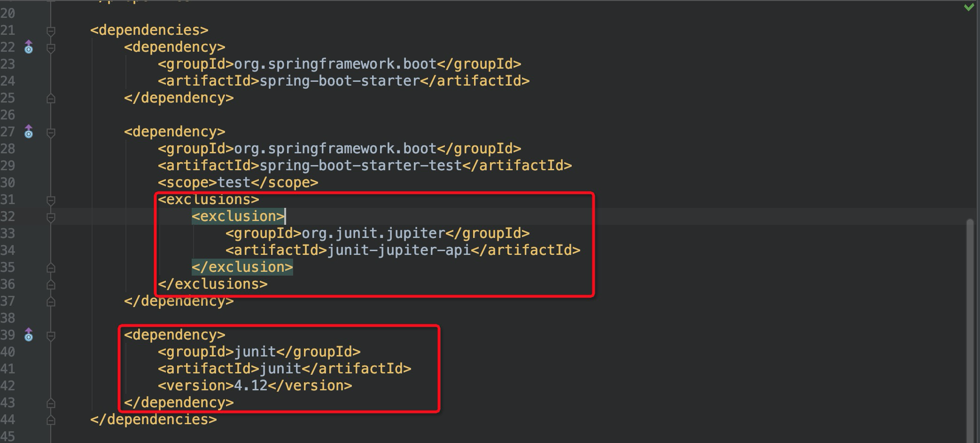Click the gutter dependency icon on line 39
The width and height of the screenshot is (980, 443).
pyautogui.click(x=29, y=335)
